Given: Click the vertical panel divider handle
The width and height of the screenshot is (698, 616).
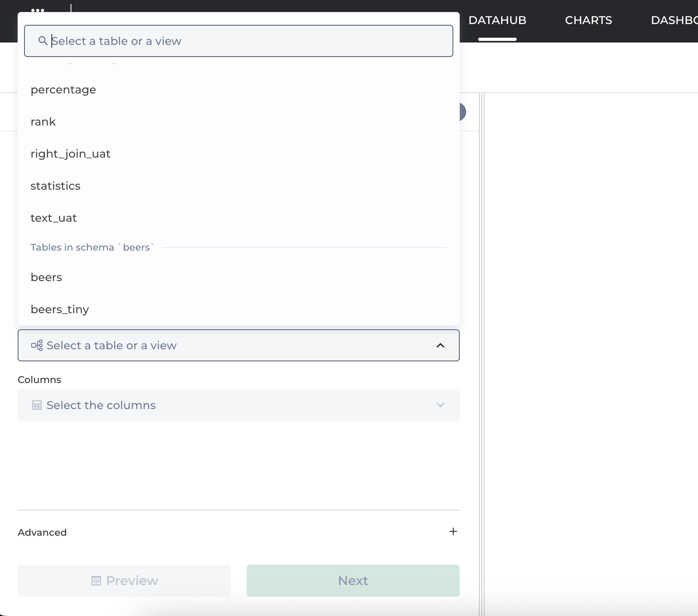Looking at the screenshot, I should (482, 353).
